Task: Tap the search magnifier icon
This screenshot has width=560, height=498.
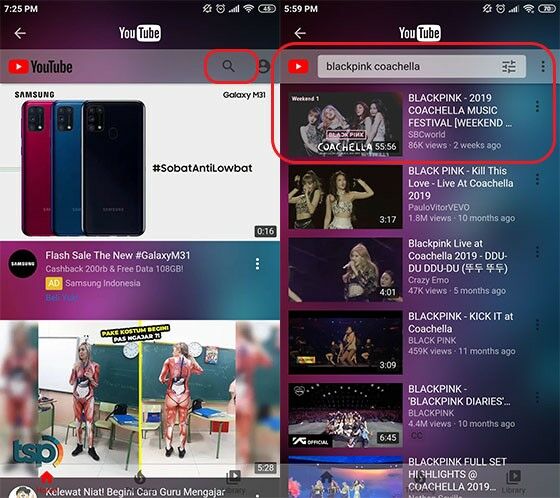Action: 229,66
